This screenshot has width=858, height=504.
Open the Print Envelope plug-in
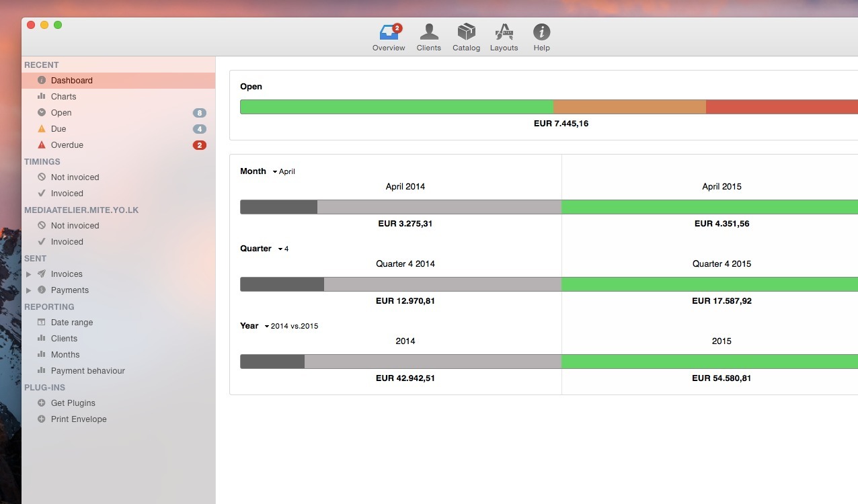pos(79,419)
